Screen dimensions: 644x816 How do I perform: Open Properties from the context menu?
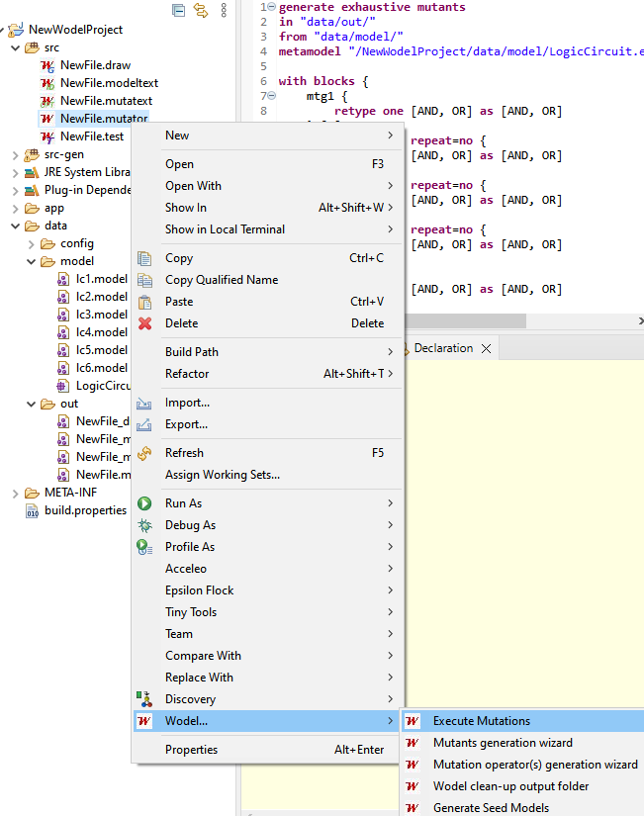pyautogui.click(x=268, y=750)
